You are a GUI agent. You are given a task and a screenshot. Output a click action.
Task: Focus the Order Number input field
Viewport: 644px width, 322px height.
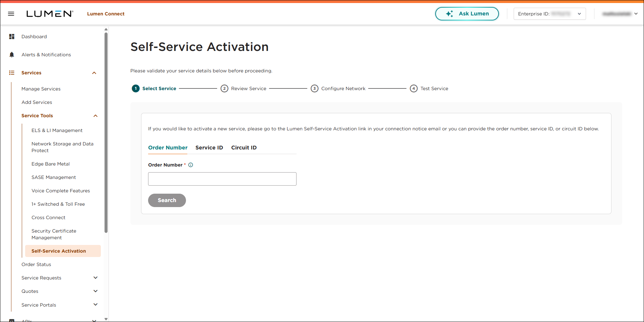222,179
